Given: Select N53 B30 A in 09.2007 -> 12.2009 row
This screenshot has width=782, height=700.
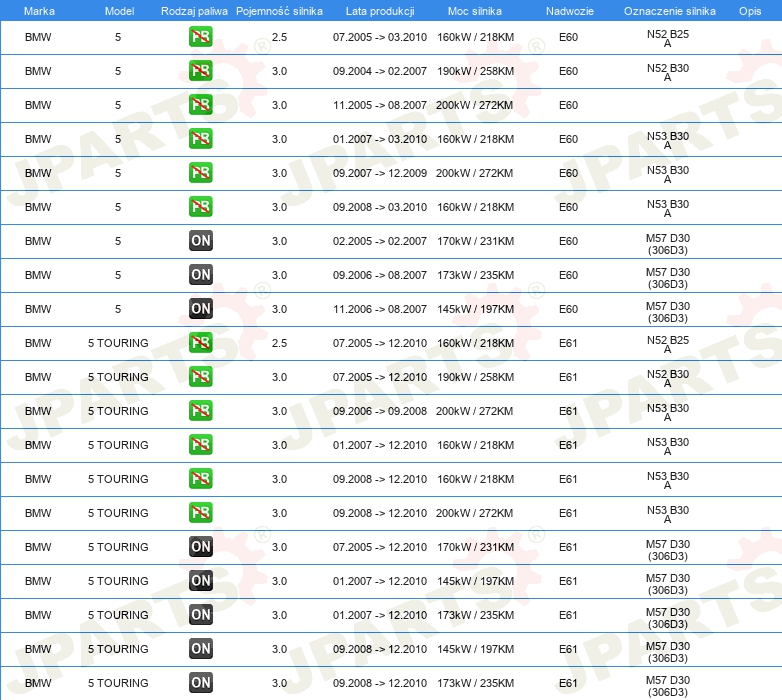Looking at the screenshot, I should click(668, 175).
